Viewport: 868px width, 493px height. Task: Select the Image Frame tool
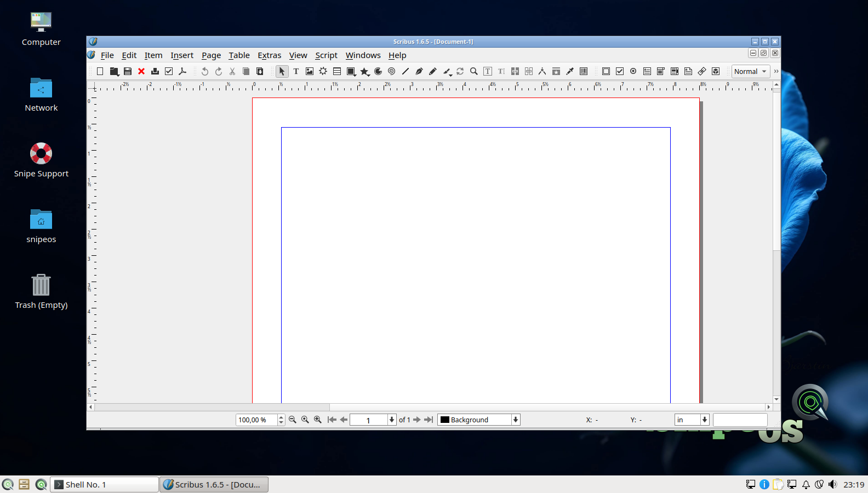coord(310,71)
